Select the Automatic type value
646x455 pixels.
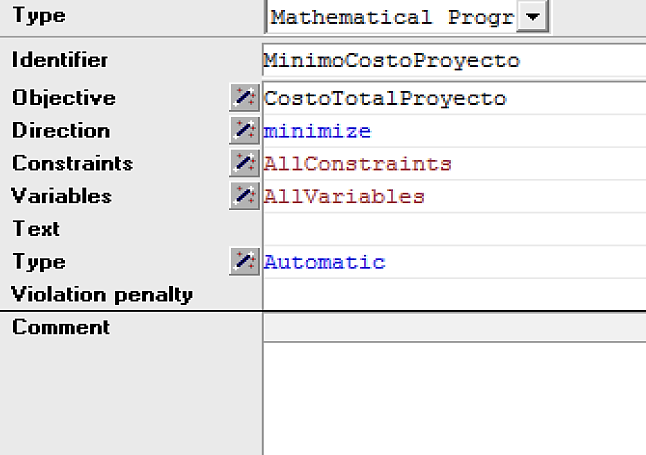click(x=324, y=262)
